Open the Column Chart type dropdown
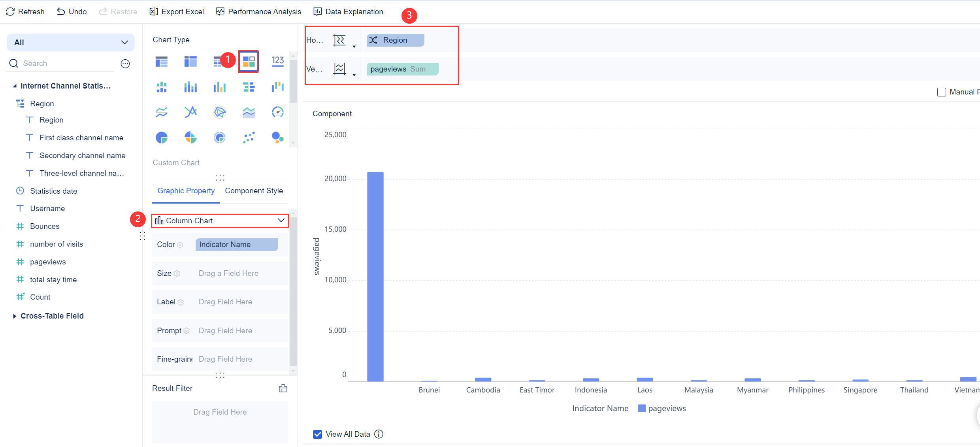Image resolution: width=980 pixels, height=447 pixels. point(220,221)
